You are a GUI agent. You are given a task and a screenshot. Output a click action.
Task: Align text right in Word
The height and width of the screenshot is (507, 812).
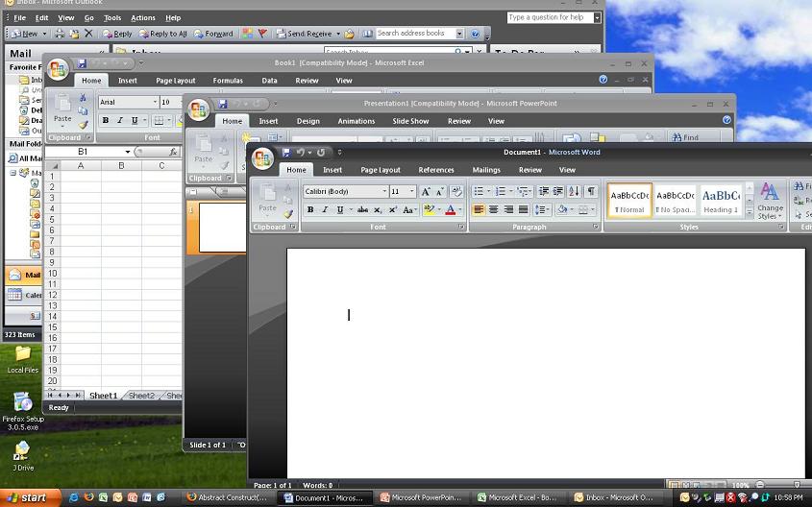pyautogui.click(x=508, y=209)
